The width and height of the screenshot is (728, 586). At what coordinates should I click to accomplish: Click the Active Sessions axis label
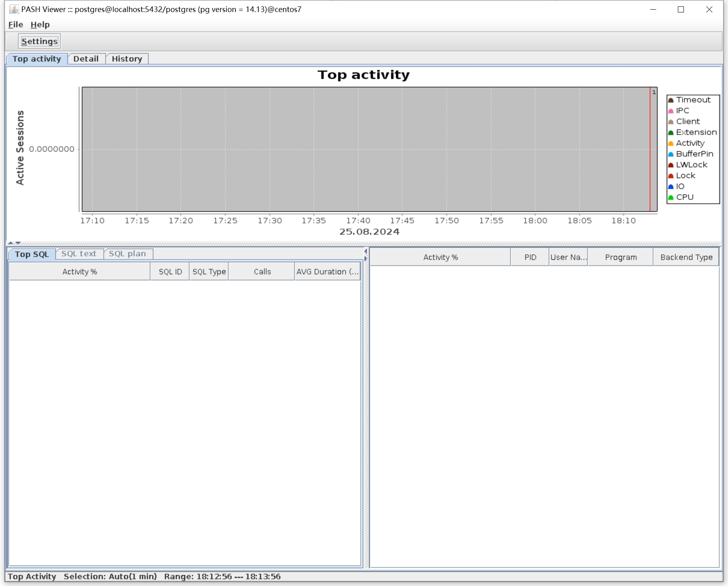pyautogui.click(x=20, y=148)
